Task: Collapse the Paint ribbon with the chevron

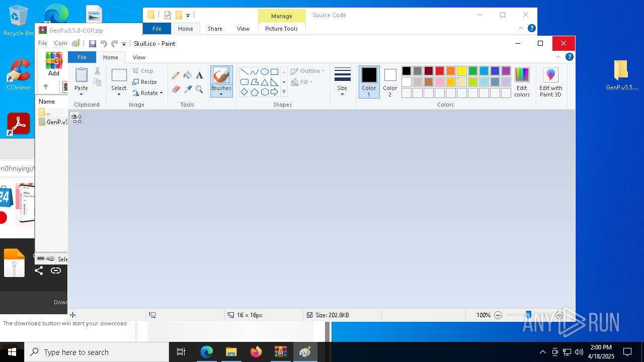Action: [x=559, y=57]
